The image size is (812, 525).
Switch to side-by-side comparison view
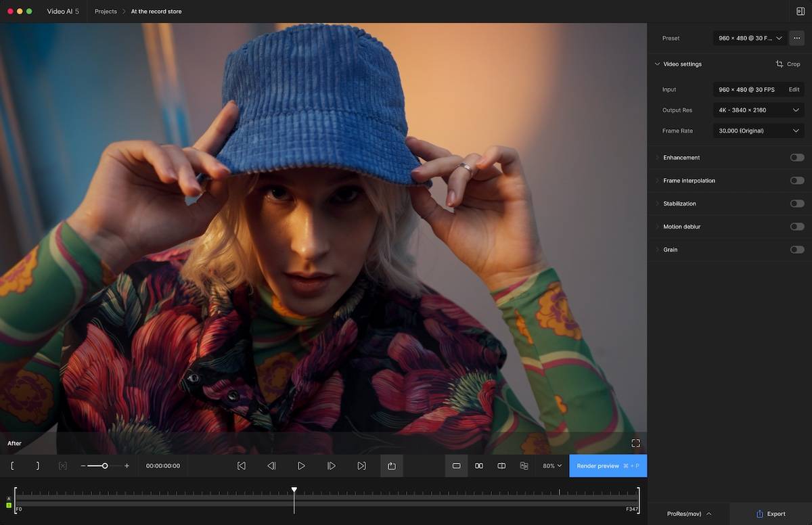coord(479,466)
